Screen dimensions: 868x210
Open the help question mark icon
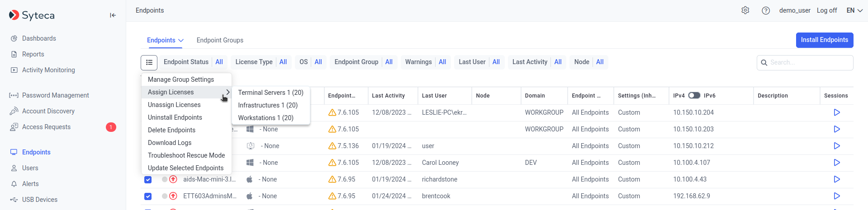(766, 10)
